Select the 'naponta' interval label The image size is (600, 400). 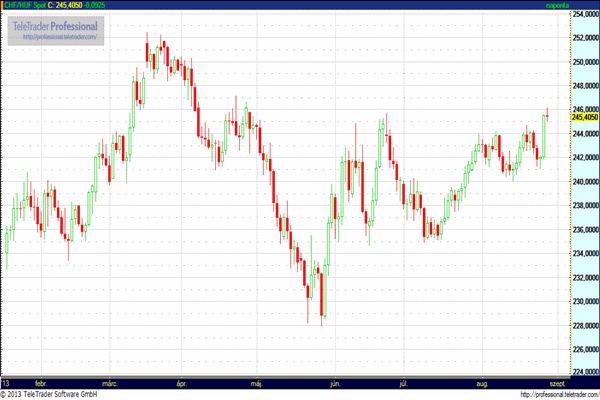pyautogui.click(x=583, y=5)
